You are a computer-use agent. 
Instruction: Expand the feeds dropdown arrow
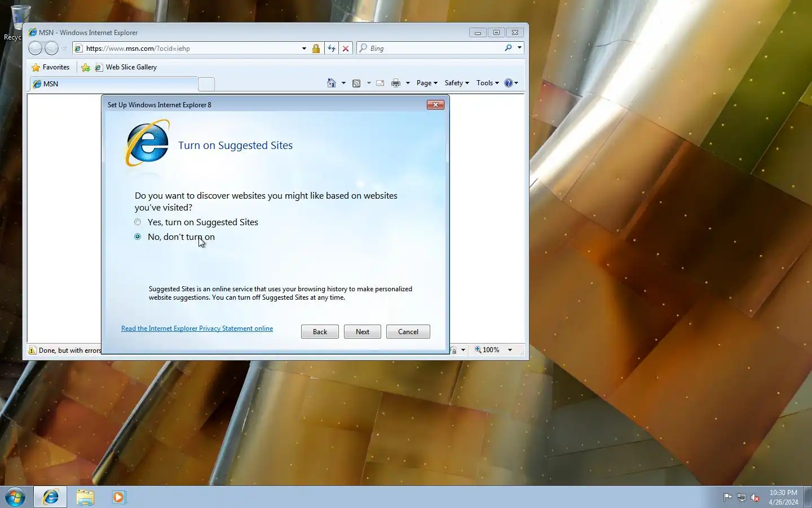pos(369,83)
